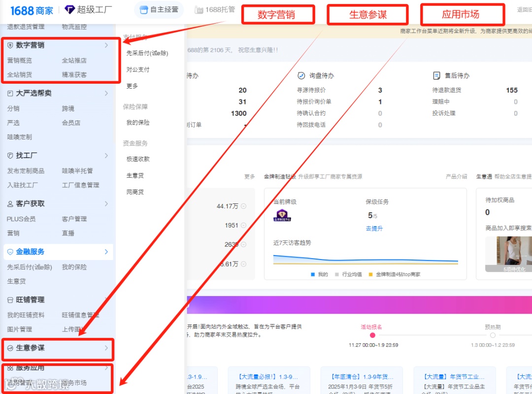Click the 找工厂 section icon

(10, 156)
